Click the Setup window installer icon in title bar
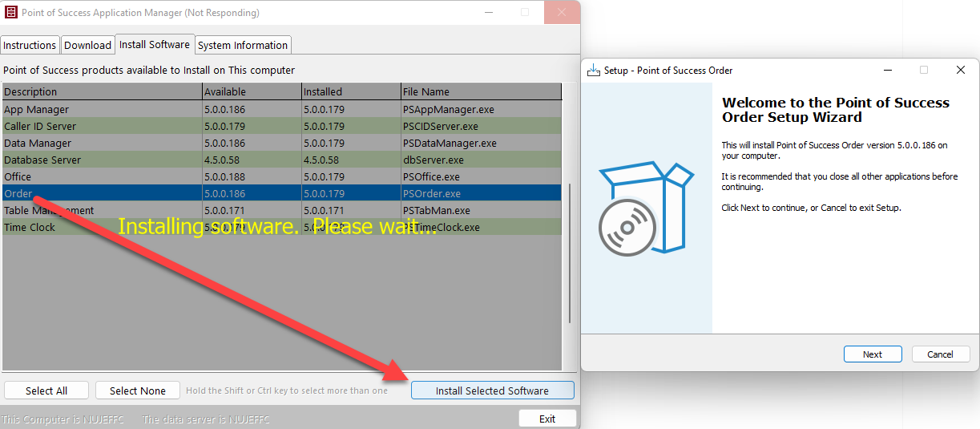 click(594, 70)
